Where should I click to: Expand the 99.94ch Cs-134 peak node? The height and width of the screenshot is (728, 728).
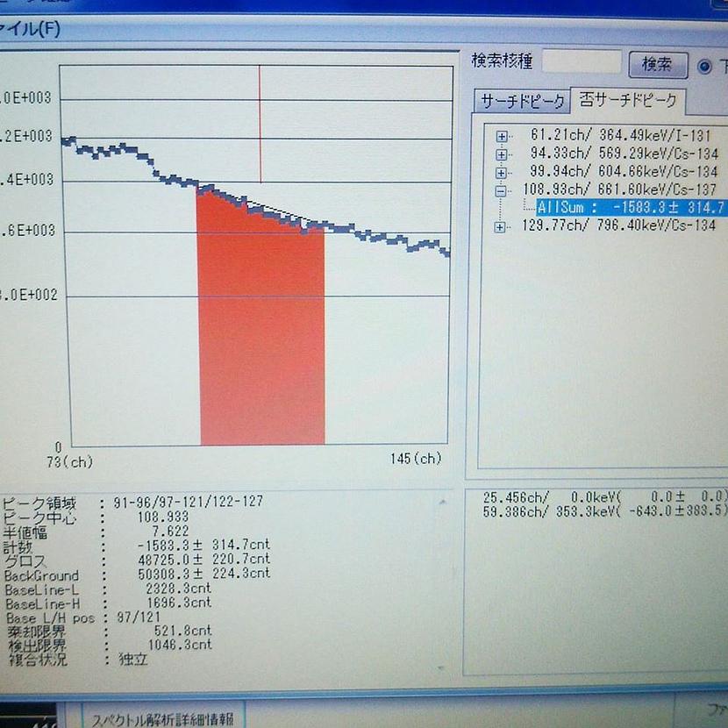pyautogui.click(x=502, y=172)
